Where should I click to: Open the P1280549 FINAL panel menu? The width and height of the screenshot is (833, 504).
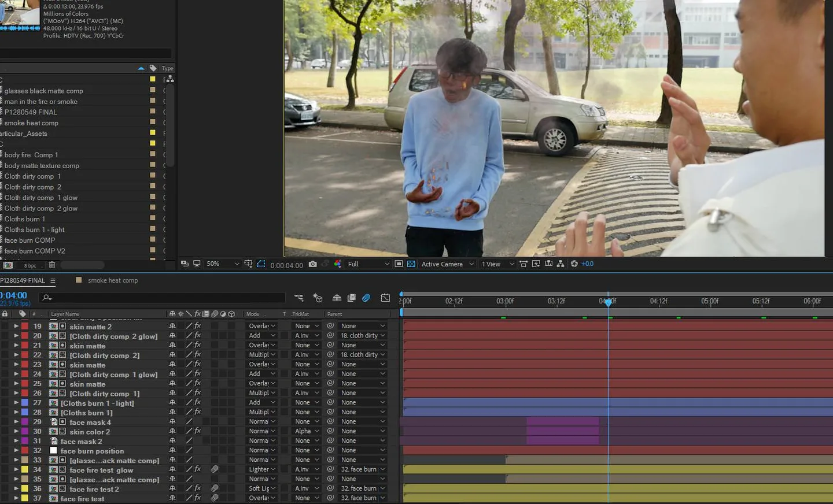pos(53,280)
